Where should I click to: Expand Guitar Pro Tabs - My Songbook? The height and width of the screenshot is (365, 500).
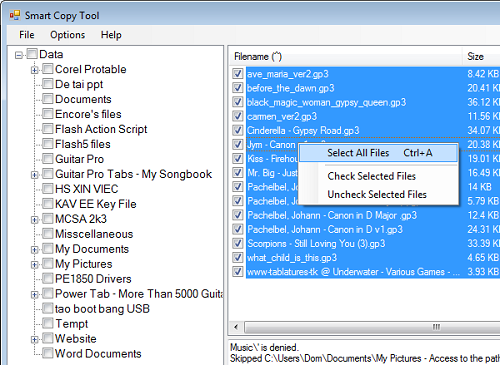click(x=34, y=175)
